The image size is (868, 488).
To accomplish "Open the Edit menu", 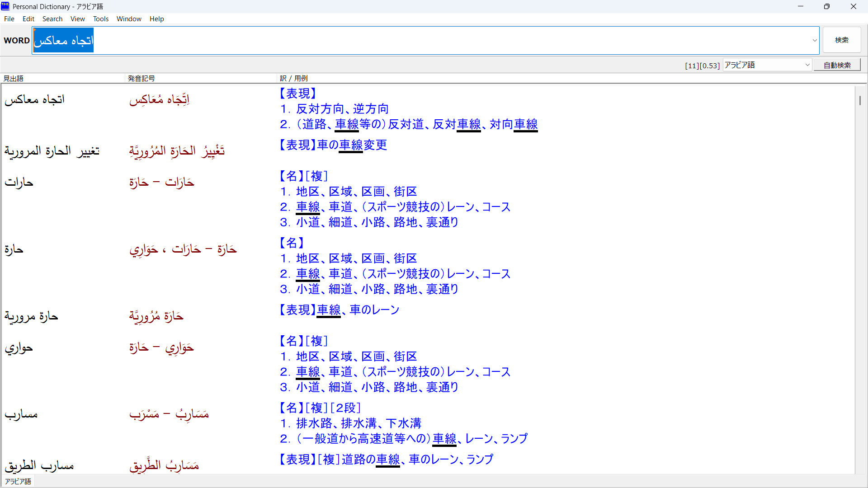I will click(28, 19).
